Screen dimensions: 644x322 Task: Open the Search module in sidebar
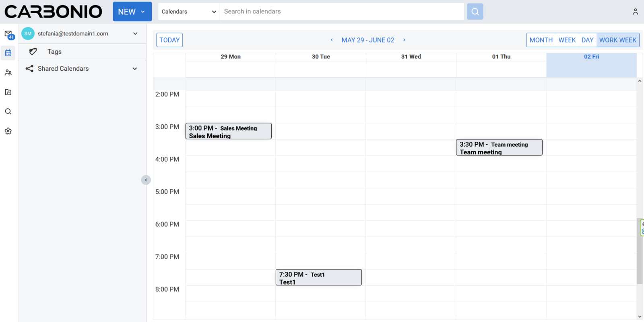pyautogui.click(x=8, y=112)
